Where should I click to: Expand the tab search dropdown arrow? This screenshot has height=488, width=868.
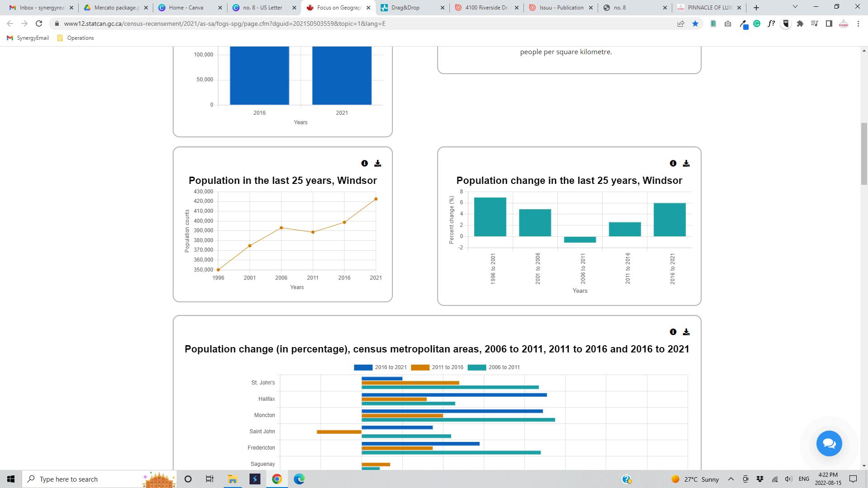pyautogui.click(x=795, y=7)
